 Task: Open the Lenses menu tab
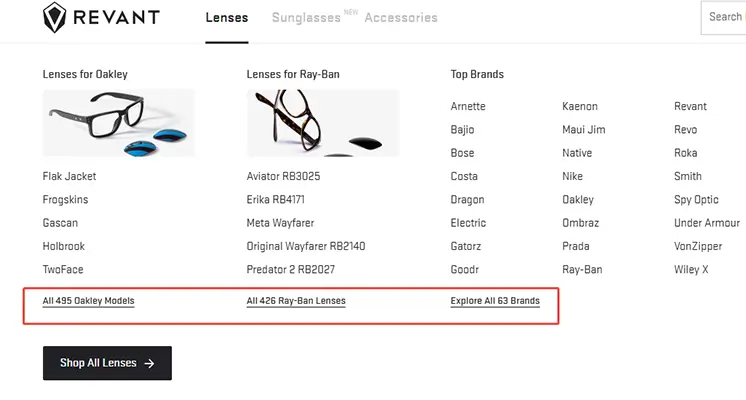pos(226,18)
